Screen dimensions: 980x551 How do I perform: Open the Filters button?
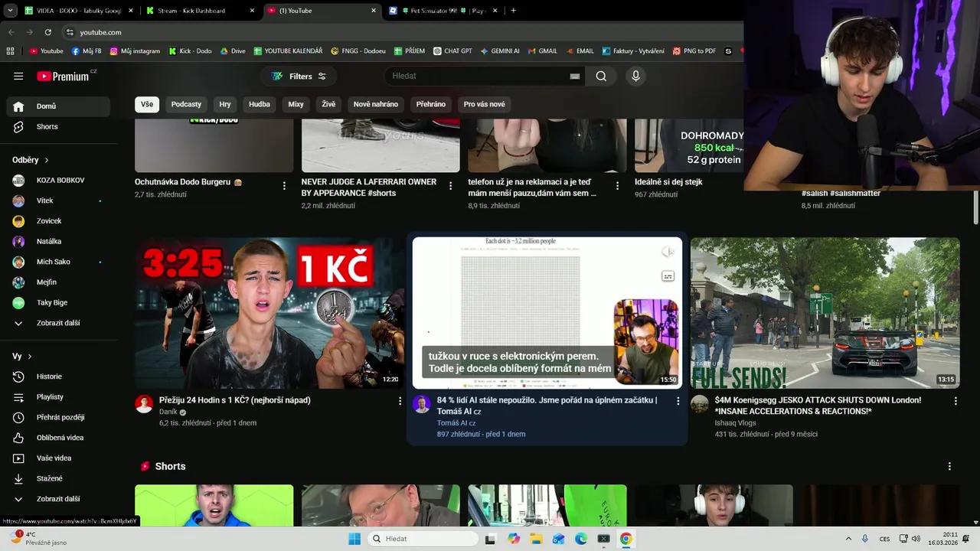pos(299,77)
